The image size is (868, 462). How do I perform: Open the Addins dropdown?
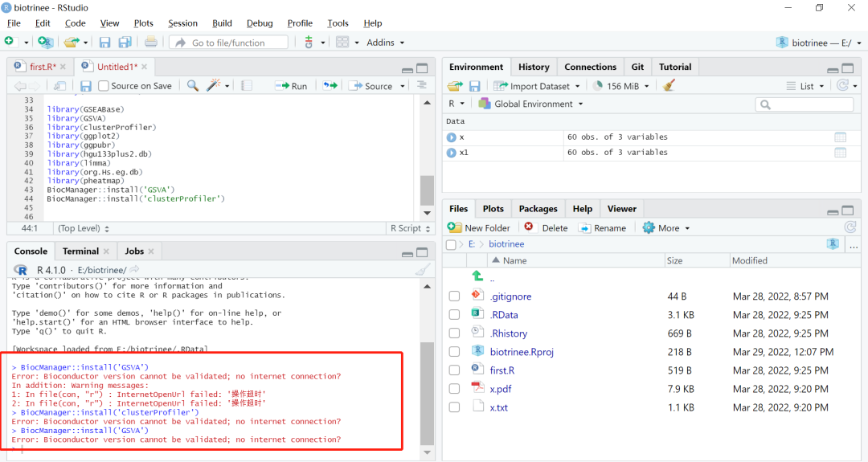385,43
